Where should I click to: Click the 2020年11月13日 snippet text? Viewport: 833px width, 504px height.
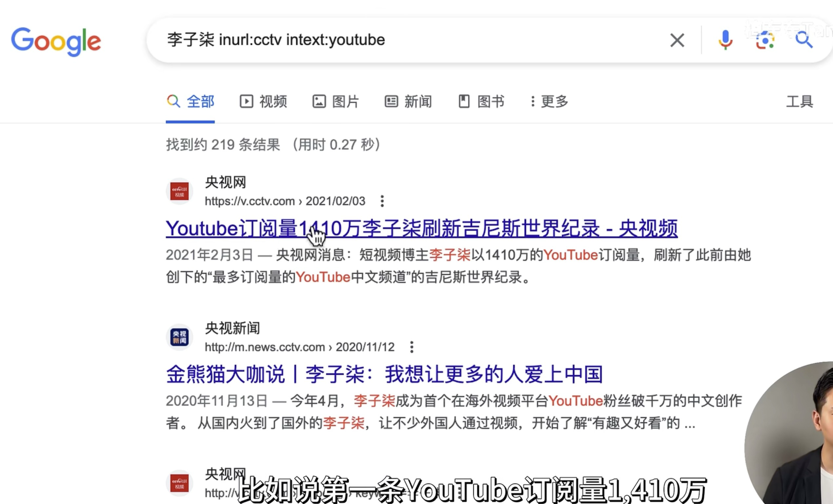217,401
